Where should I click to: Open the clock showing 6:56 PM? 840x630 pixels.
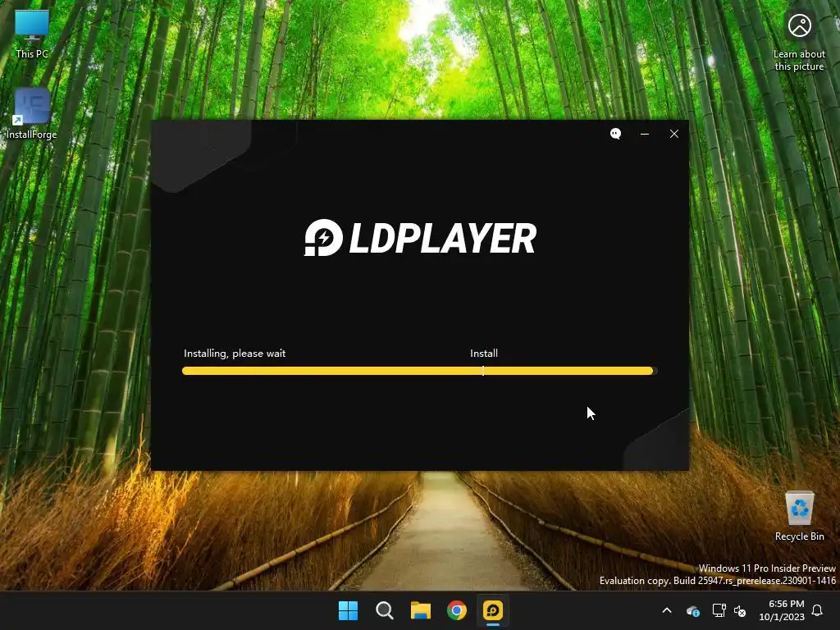[782, 610]
